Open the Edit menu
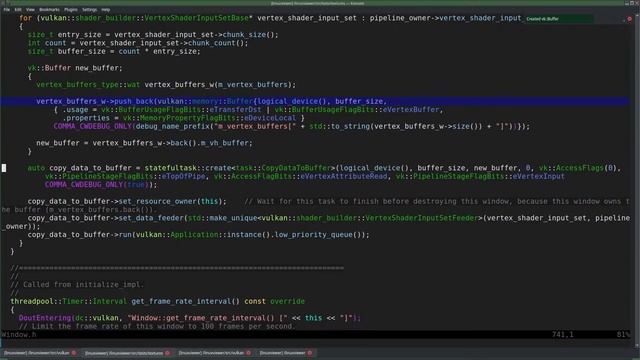640x360 pixels. point(18,9)
